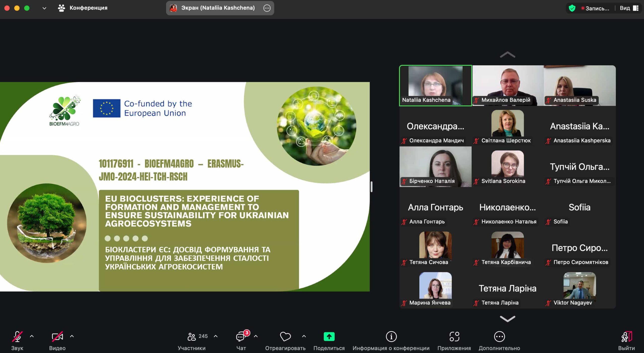
Task: Select Тетяна Сичова participant tile
Action: click(x=435, y=248)
